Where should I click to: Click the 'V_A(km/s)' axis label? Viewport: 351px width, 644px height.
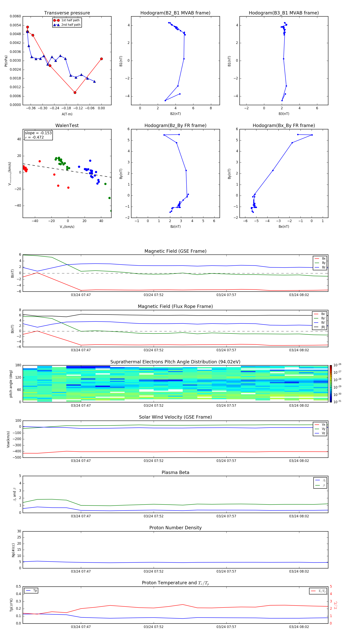point(67,227)
